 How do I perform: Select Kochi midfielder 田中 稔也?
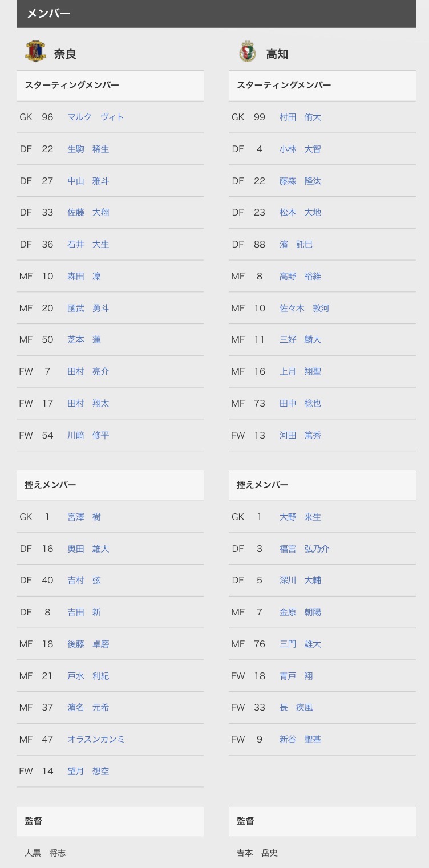point(300,403)
